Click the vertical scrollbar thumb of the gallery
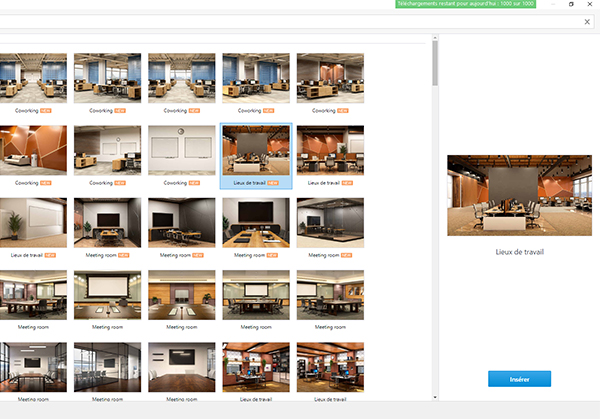 (x=434, y=65)
